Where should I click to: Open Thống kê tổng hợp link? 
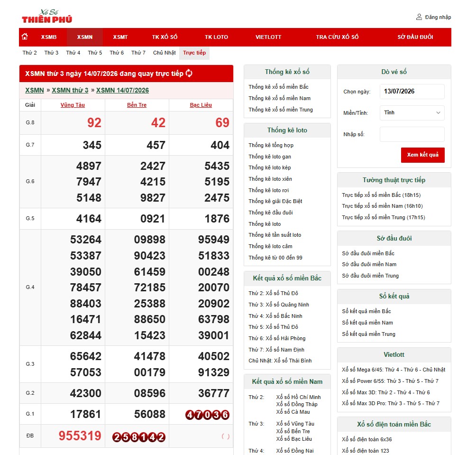[271, 145]
